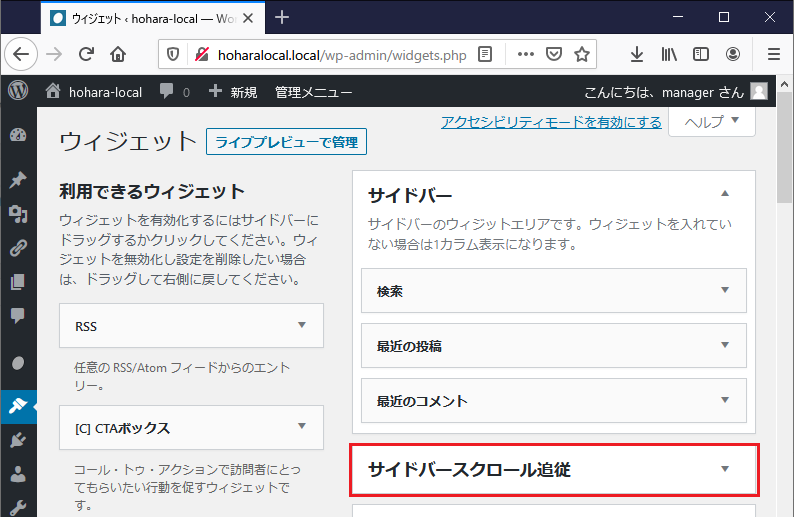Open the 管理メニュー in admin bar

pos(313,92)
